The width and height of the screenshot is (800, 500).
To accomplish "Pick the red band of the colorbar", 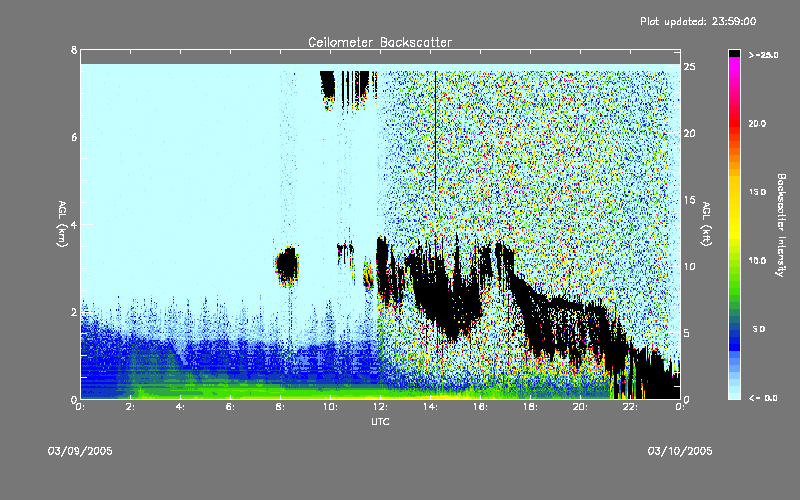I will pos(734,122).
